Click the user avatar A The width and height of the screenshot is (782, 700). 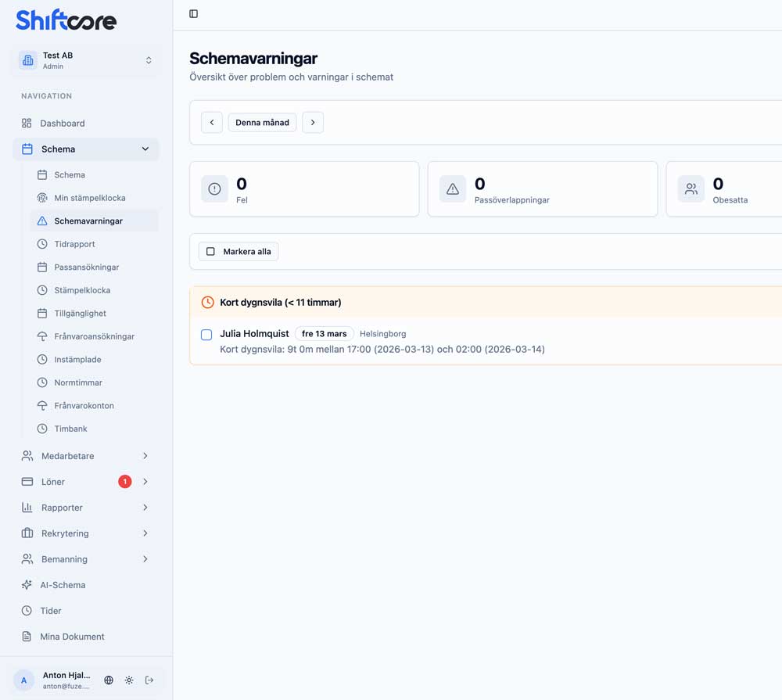point(23,680)
